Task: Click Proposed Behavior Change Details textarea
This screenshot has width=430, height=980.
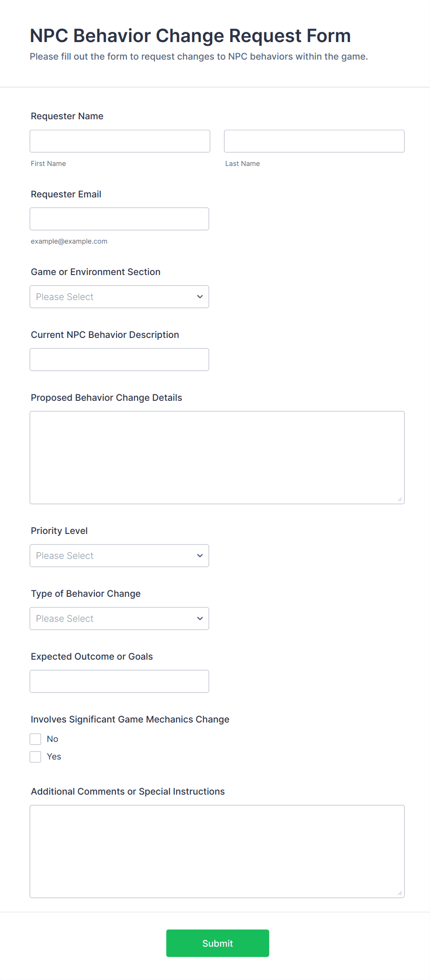Action: (x=217, y=457)
